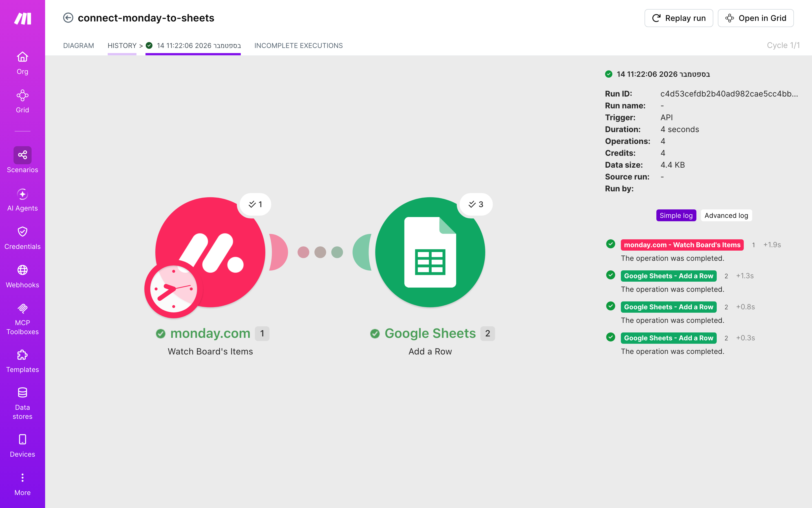Click the Google Sheets Add a Row log entry +0.3s

669,338
